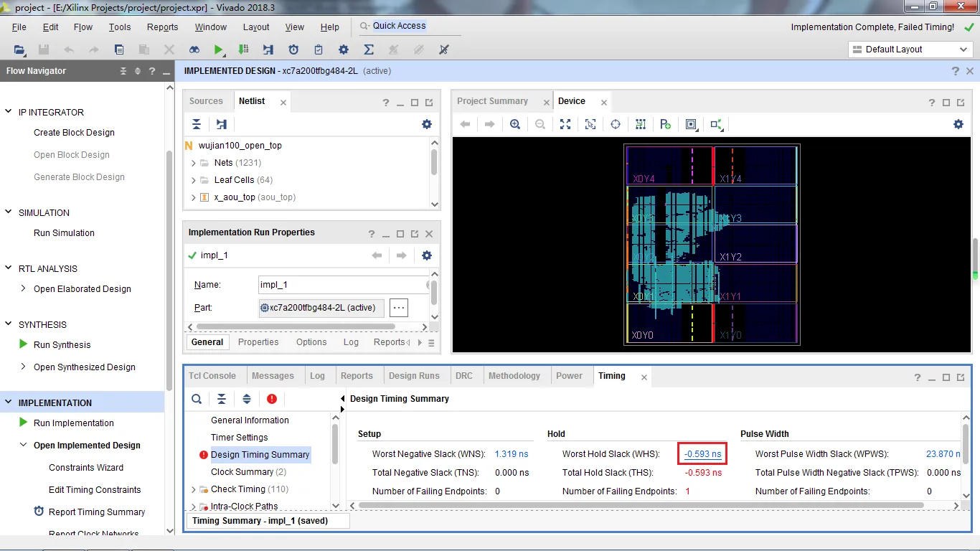Select Clock Summary (2) in timing tree

coord(248,472)
